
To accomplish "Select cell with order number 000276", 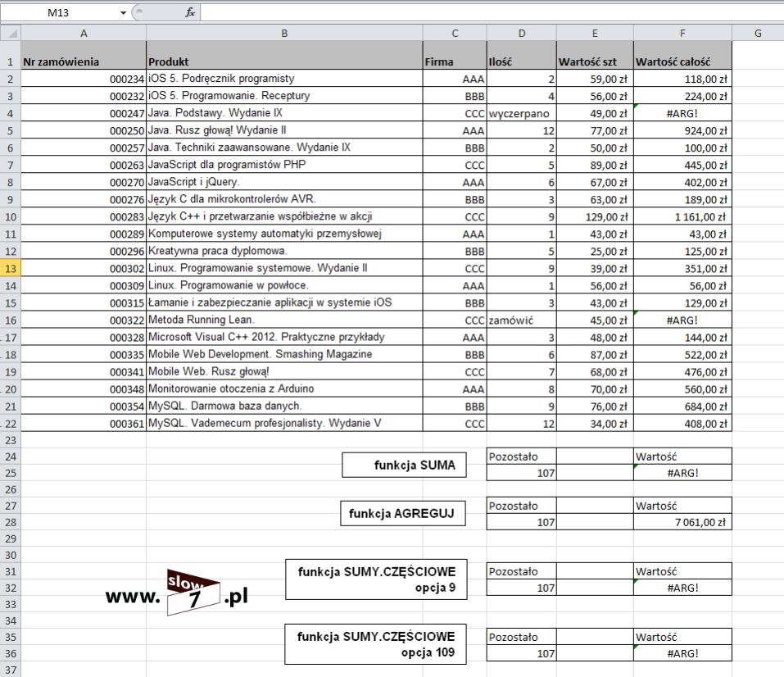I will pos(84,199).
